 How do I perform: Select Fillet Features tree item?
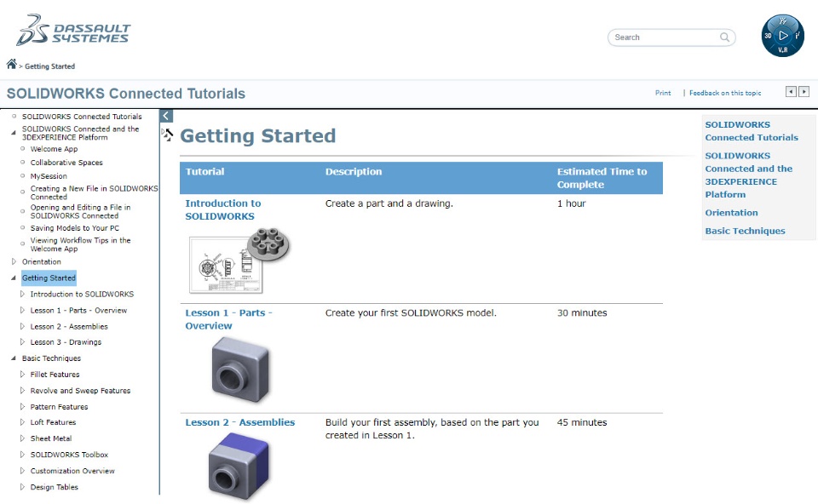(x=55, y=375)
